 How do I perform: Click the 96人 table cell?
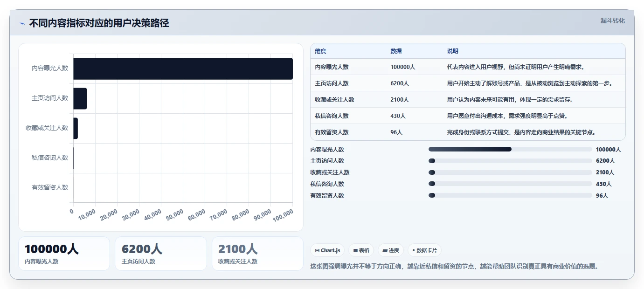[x=396, y=132]
